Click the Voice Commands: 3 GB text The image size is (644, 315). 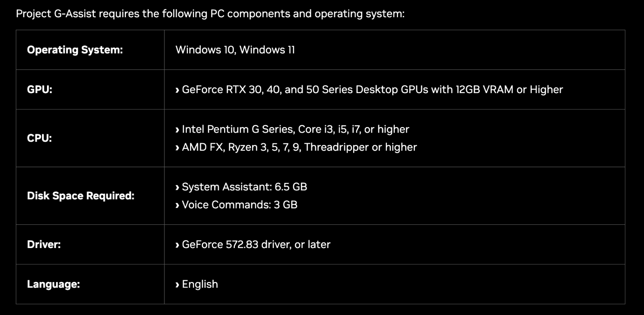[240, 205]
